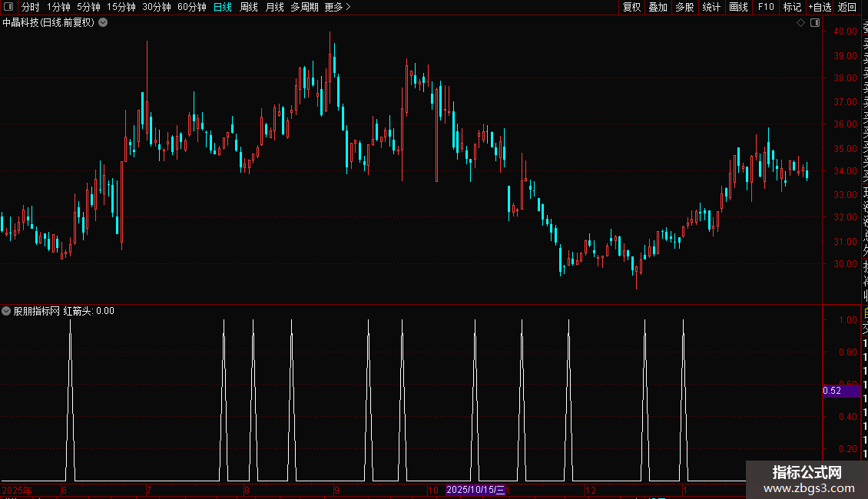Screen dimensions: 868x499
Task: Add stock via +自选 button
Action: [x=820, y=7]
